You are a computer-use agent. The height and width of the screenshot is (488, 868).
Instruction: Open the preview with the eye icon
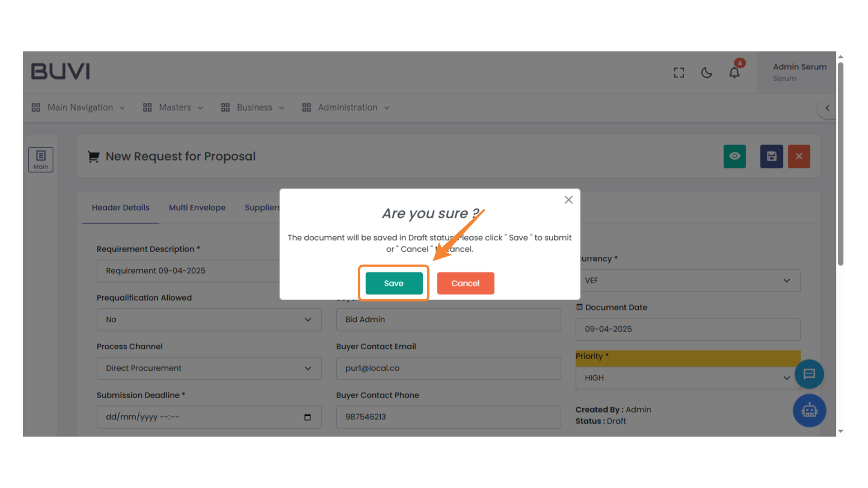pyautogui.click(x=735, y=156)
